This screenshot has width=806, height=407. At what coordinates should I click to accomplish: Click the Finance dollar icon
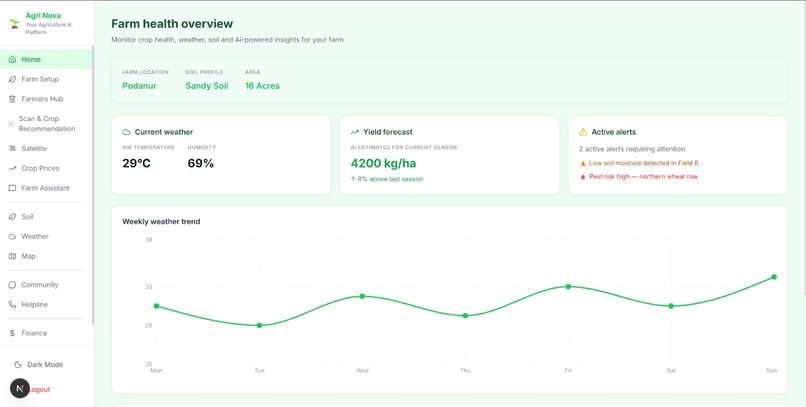coord(12,333)
